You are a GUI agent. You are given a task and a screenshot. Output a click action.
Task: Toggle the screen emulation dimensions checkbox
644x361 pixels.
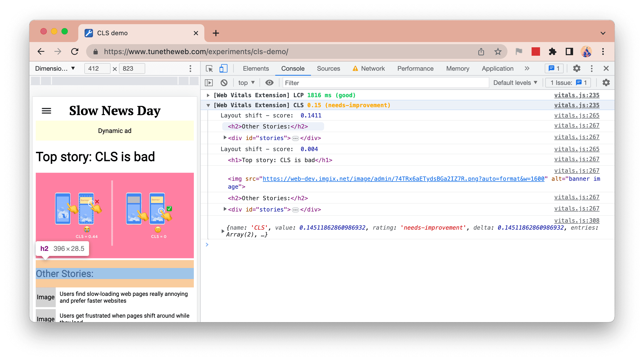coord(223,68)
